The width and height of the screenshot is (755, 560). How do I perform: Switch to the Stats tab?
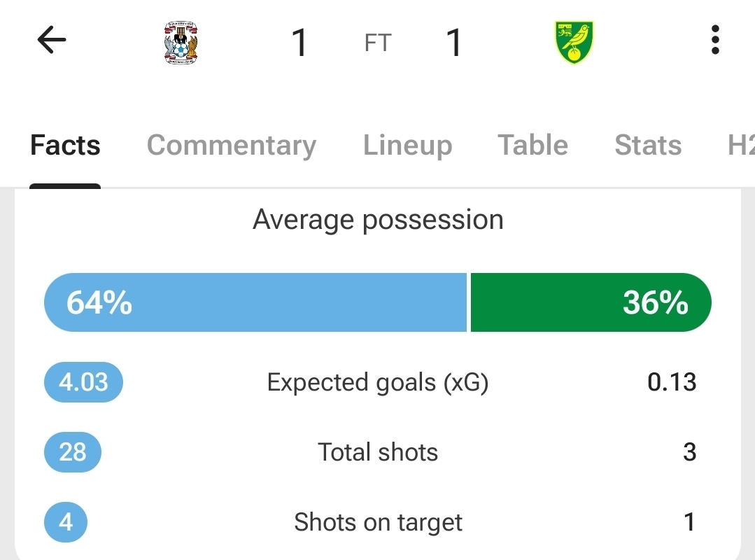[x=647, y=146]
